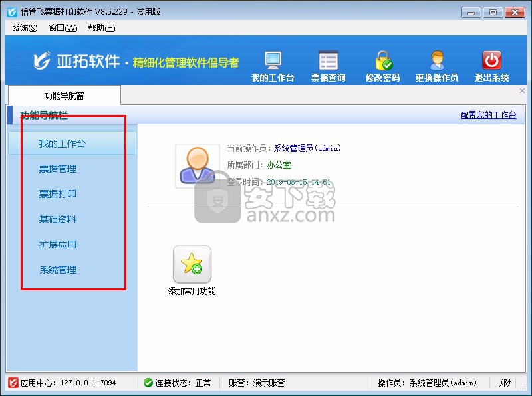The image size is (532, 396).
Task: Select 扩展应用 in the navigation sidebar
Action: [58, 245]
